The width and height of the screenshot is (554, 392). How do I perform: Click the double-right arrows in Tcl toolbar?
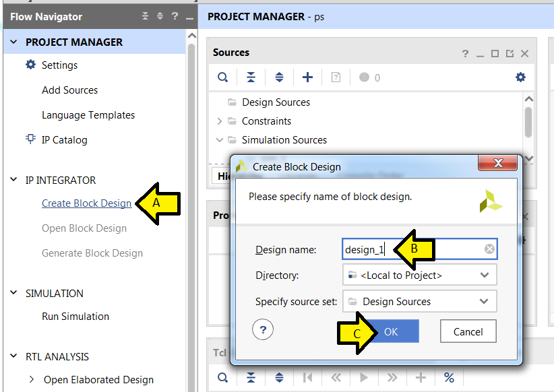[x=392, y=378]
